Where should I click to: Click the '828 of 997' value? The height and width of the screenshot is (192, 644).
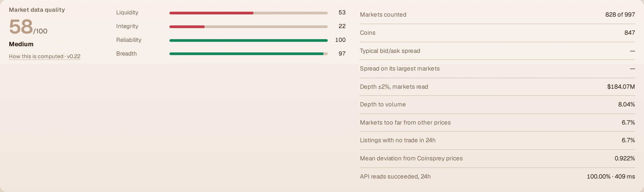(x=620, y=15)
